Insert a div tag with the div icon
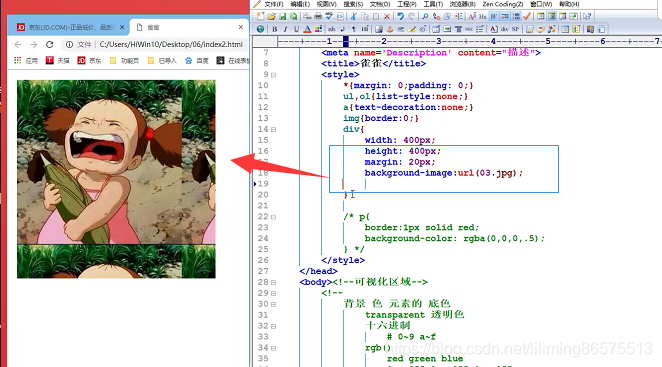 (x=505, y=29)
